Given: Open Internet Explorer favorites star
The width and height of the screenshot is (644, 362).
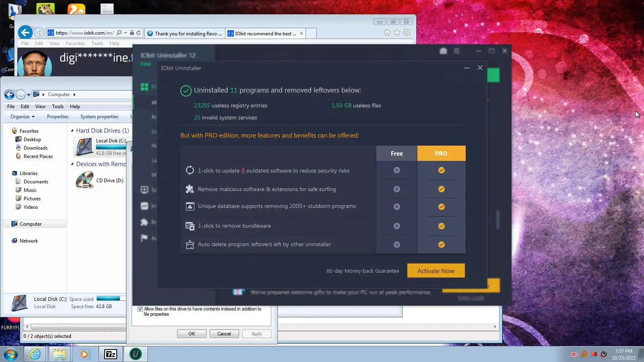Looking at the screenshot, I should point(397,33).
